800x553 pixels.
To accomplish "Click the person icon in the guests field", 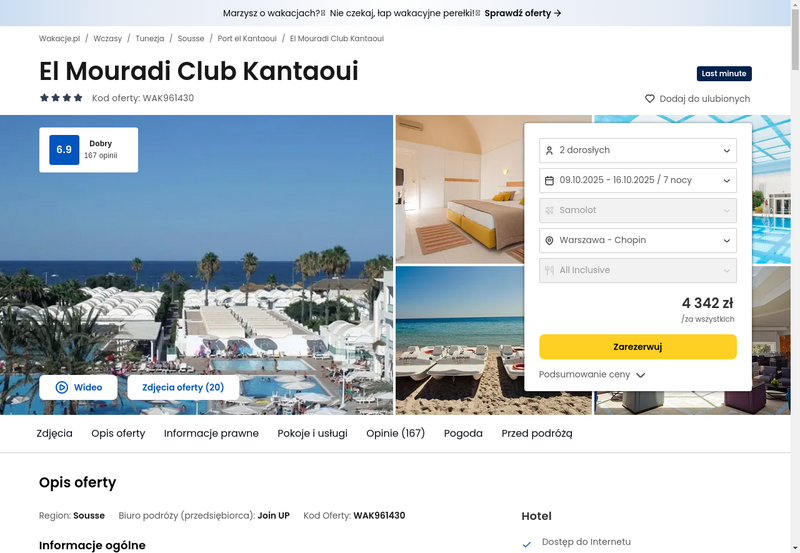I will tap(549, 150).
